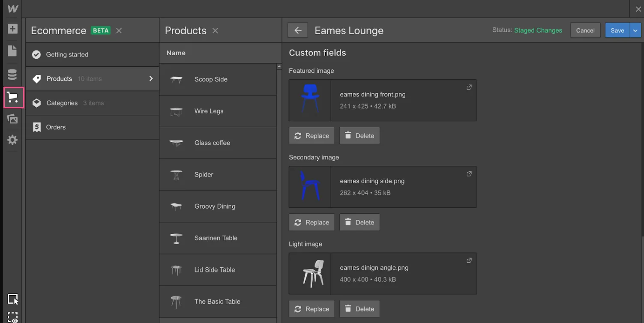The width and height of the screenshot is (644, 323).
Task: Delete the Secondary image
Action: point(359,222)
